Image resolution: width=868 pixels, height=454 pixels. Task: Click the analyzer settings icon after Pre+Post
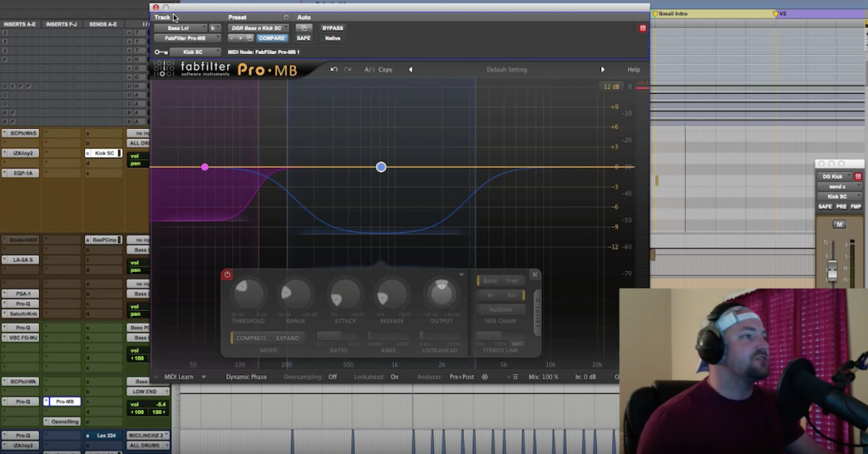click(485, 377)
